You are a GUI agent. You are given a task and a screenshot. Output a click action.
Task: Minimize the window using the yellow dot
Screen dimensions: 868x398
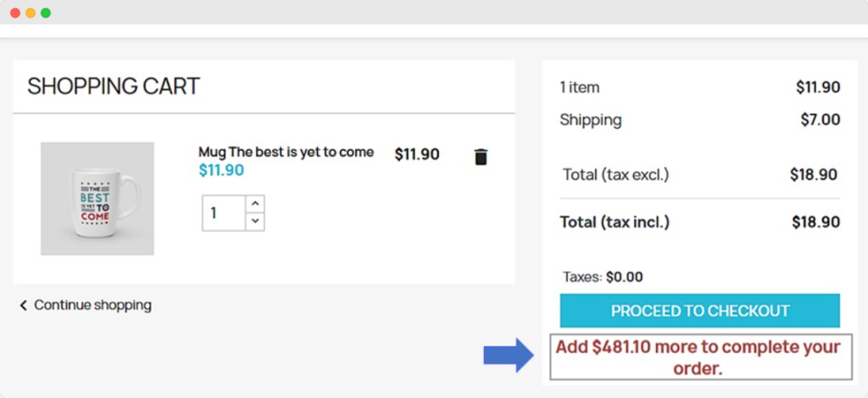point(31,13)
